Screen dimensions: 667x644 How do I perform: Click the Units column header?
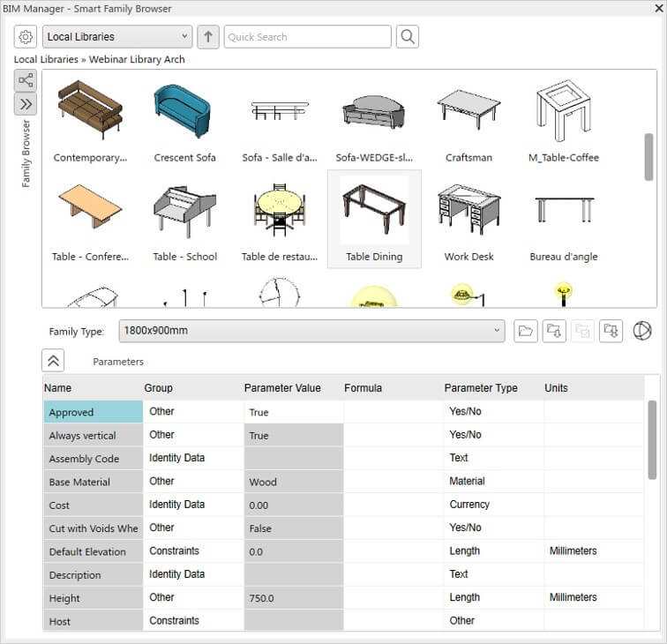tap(594, 388)
